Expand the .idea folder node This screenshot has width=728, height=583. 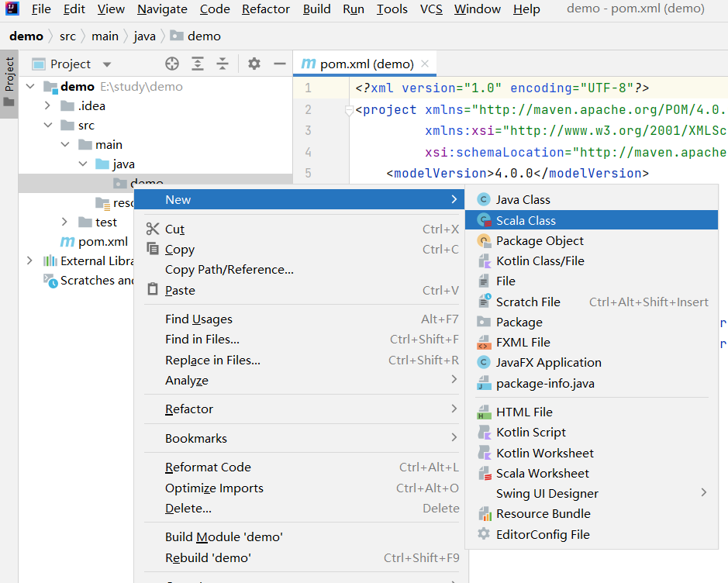pos(48,106)
